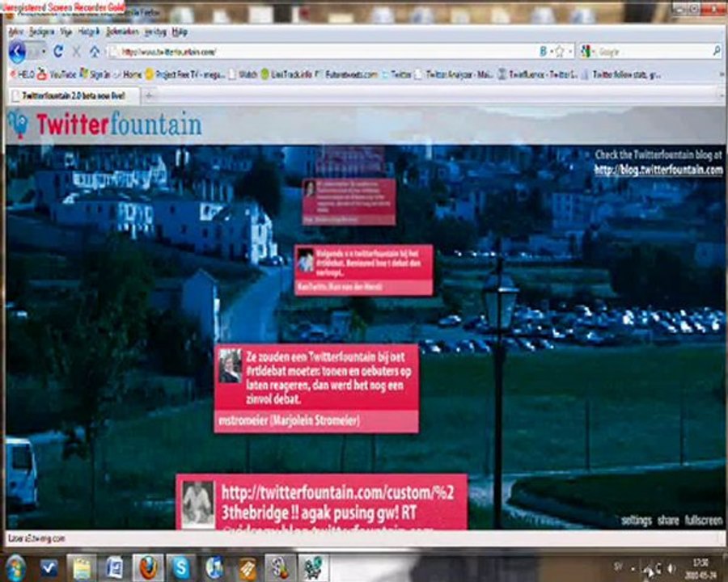
Task: Open the Twitter Analyzer bookmark
Action: [454, 74]
